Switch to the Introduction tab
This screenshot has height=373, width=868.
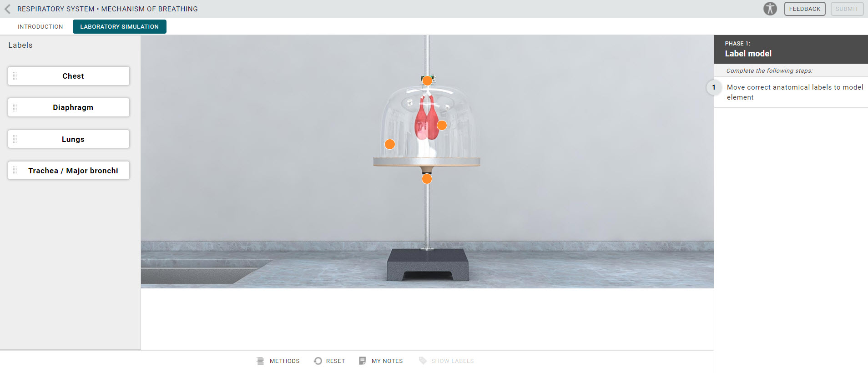click(x=40, y=27)
